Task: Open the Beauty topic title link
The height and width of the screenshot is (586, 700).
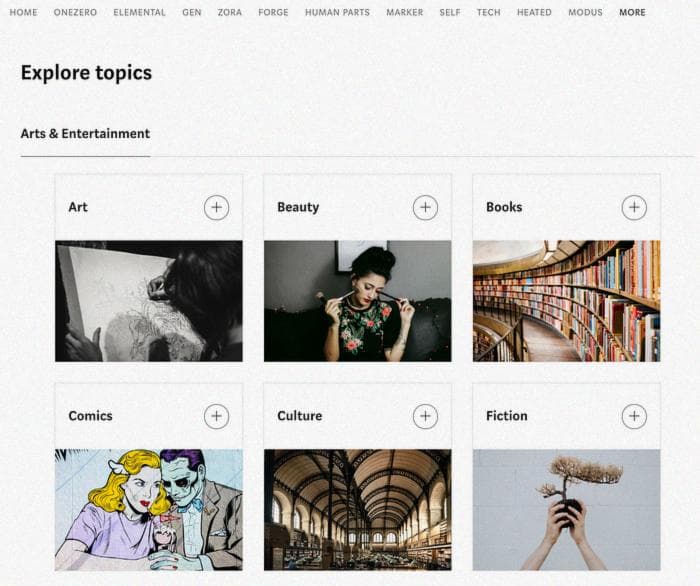Action: coord(298,207)
